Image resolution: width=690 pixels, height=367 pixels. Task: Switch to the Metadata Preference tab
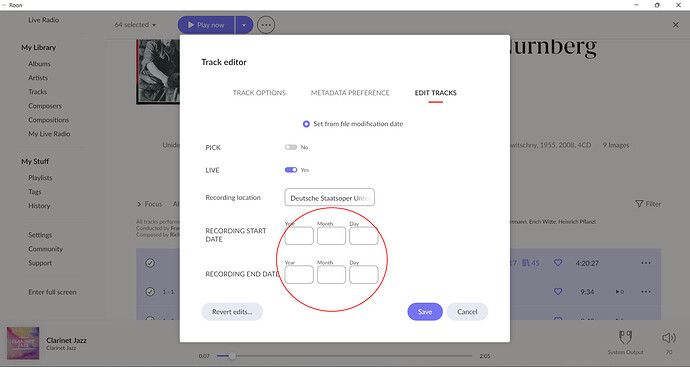click(x=350, y=93)
